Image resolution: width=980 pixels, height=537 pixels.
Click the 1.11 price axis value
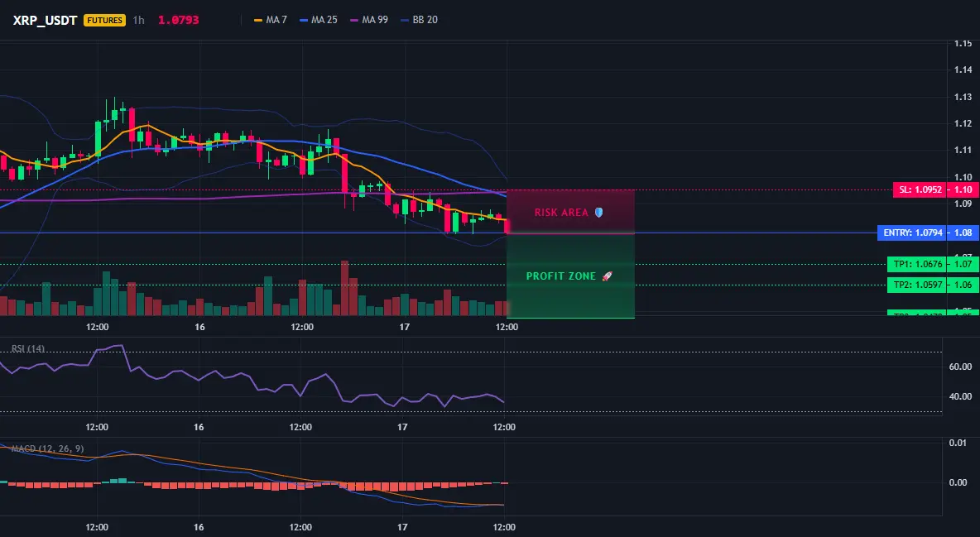963,150
